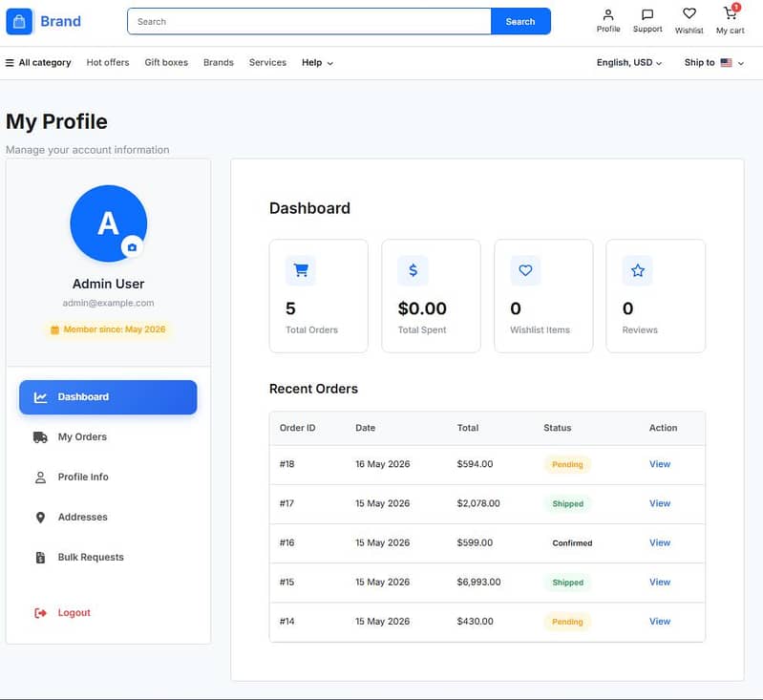The height and width of the screenshot is (700, 763).
Task: Select My Orders in the sidebar
Action: coord(108,437)
